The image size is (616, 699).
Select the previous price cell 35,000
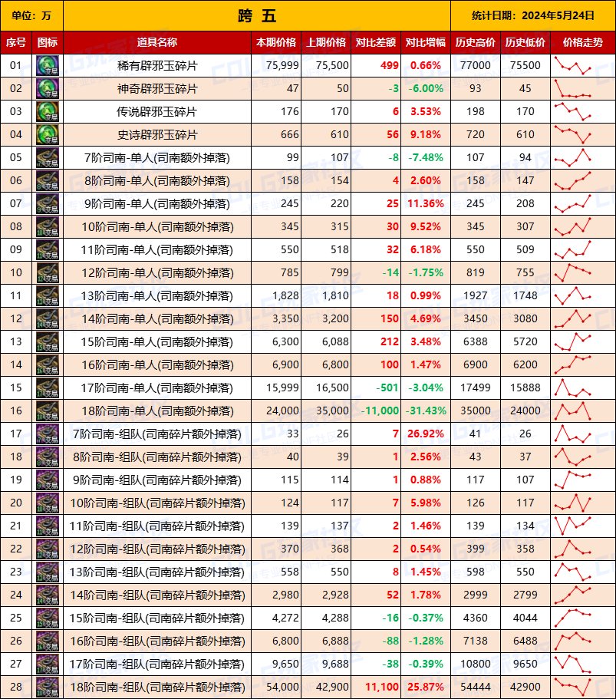[x=326, y=411]
